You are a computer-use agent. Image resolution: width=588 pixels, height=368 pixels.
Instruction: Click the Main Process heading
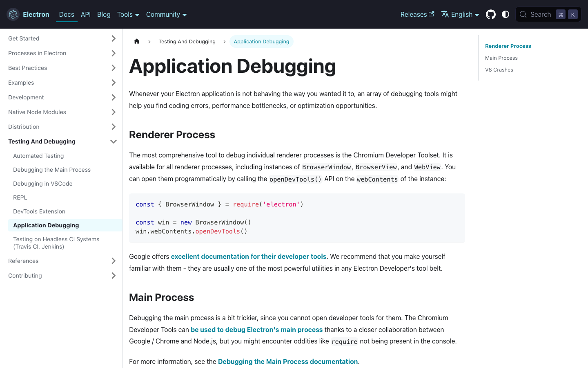161,297
